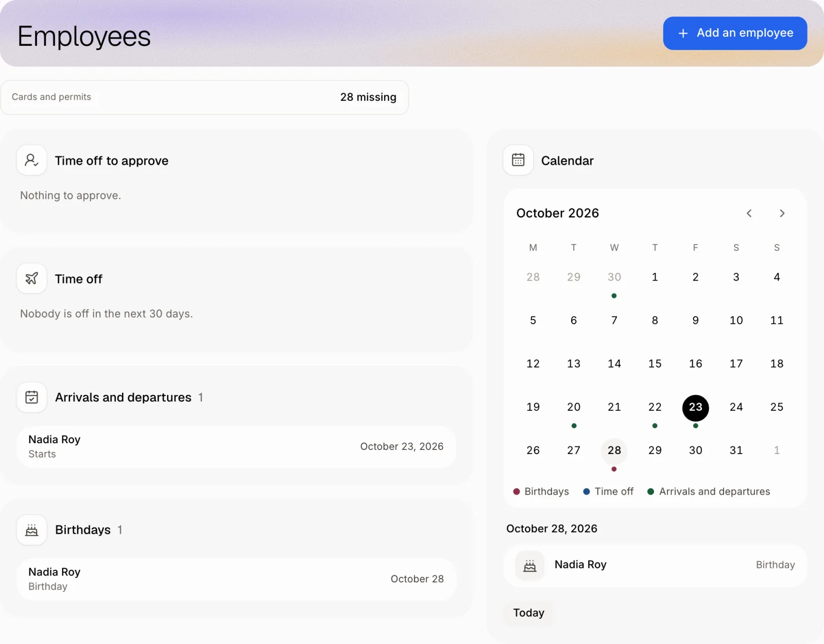The width and height of the screenshot is (824, 644).
Task: Click the 'Nothing to approve.' text
Action: [x=71, y=196]
